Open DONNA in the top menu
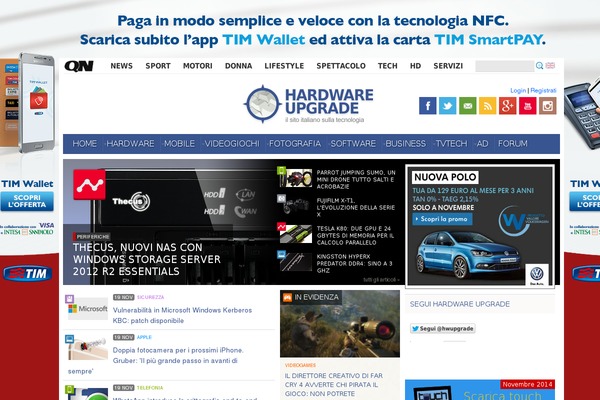This screenshot has height=400, width=600. 238,66
